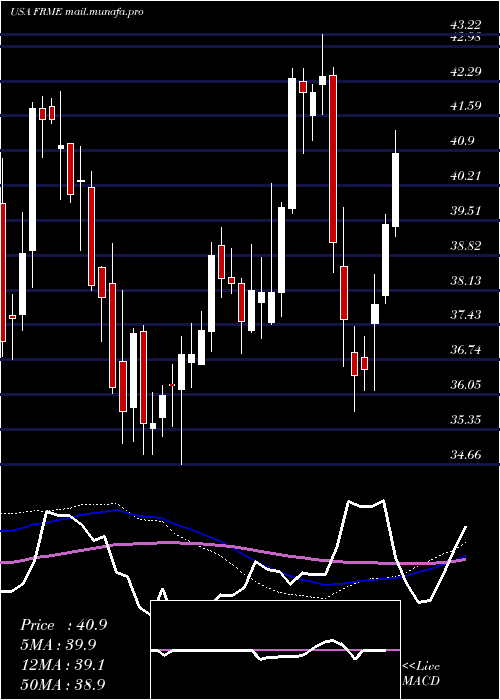
Task: Select the 40.21 price axis label
Action: [x=466, y=176]
